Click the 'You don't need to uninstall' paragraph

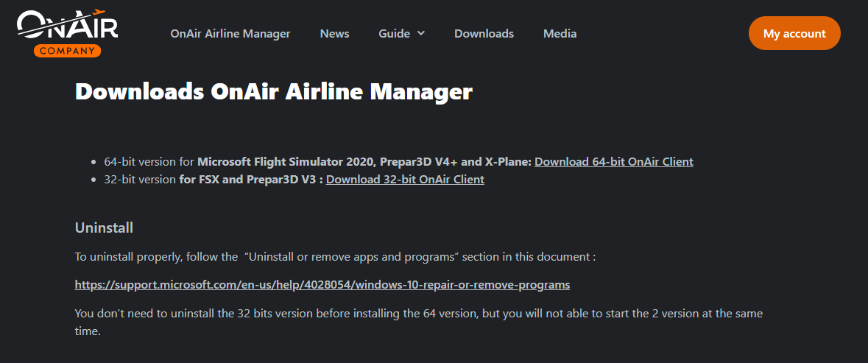(x=418, y=322)
